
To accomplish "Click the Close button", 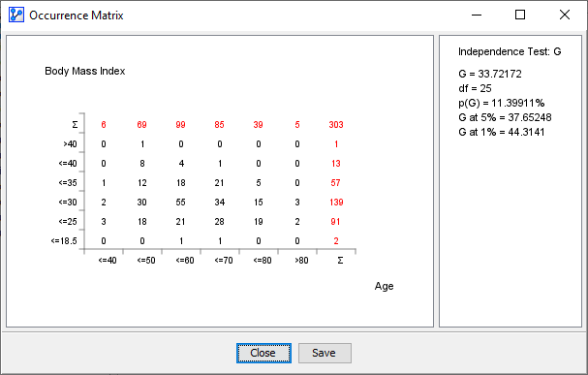I will (x=263, y=353).
